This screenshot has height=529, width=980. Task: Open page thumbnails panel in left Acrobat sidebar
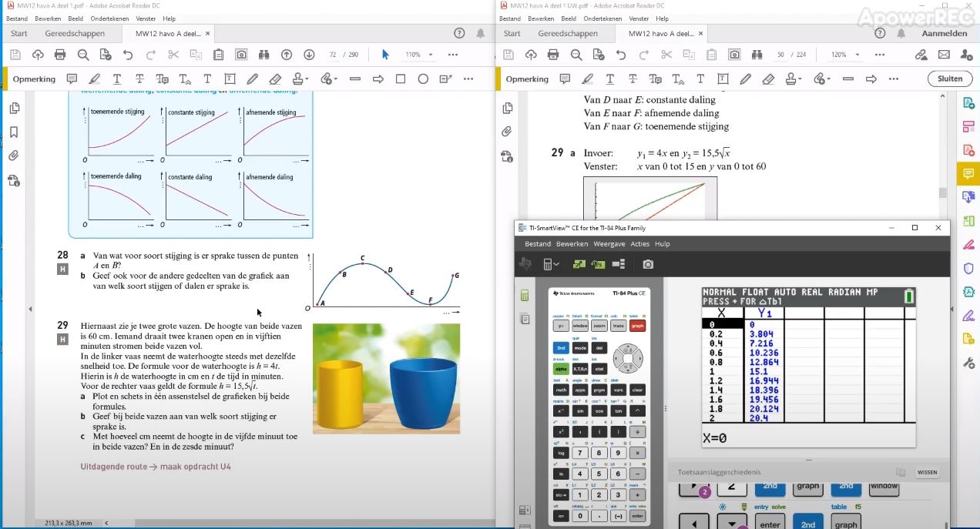[14, 109]
